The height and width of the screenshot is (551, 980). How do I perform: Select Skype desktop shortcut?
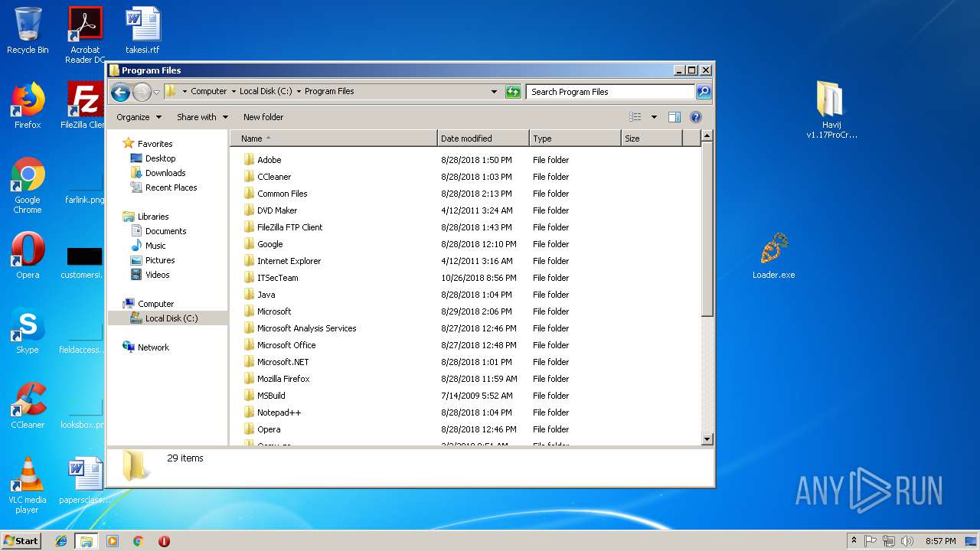pos(28,331)
